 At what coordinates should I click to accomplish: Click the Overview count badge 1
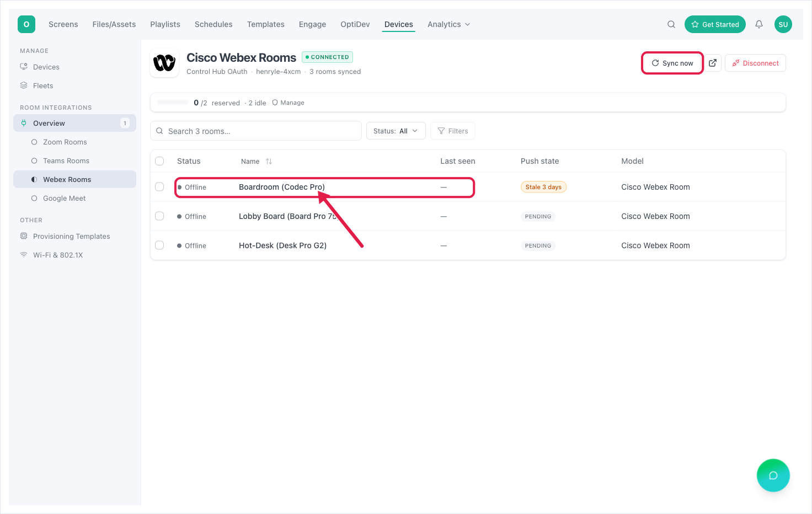coord(125,123)
